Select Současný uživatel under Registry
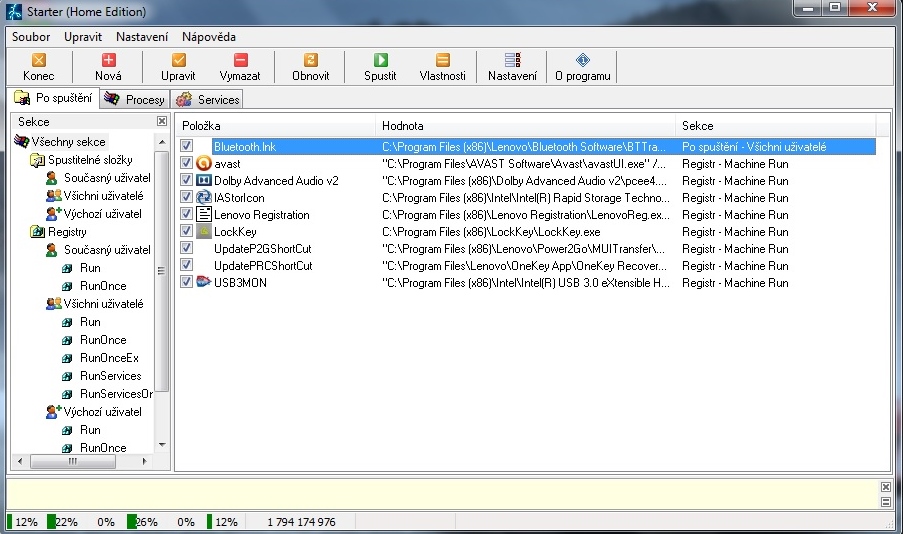This screenshot has width=903, height=534. pos(107,250)
